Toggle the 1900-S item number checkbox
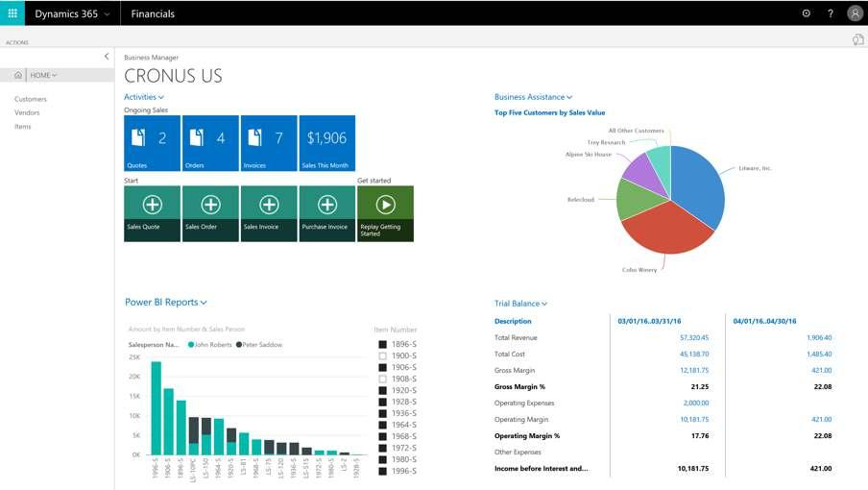The height and width of the screenshot is (490, 868). pyautogui.click(x=382, y=356)
